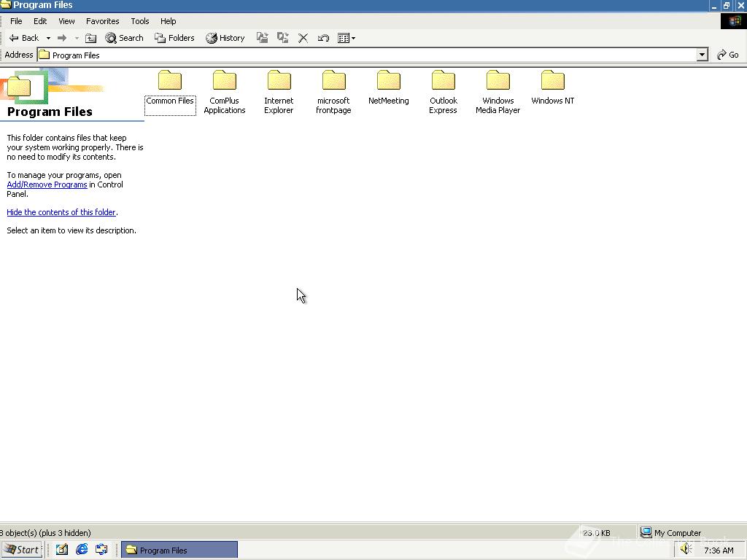Viewport: 747px width, 560px height.
Task: Select the Windows NT folder
Action: [553, 88]
